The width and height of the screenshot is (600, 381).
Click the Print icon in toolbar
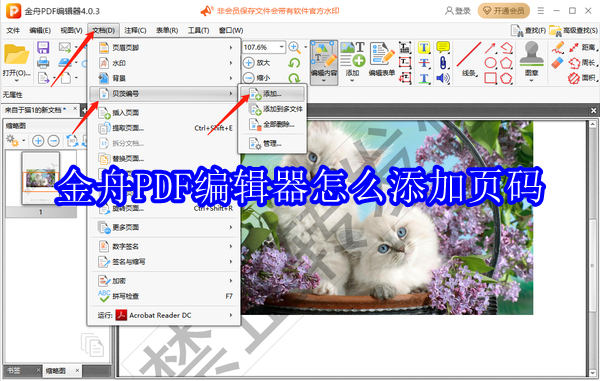point(43,62)
